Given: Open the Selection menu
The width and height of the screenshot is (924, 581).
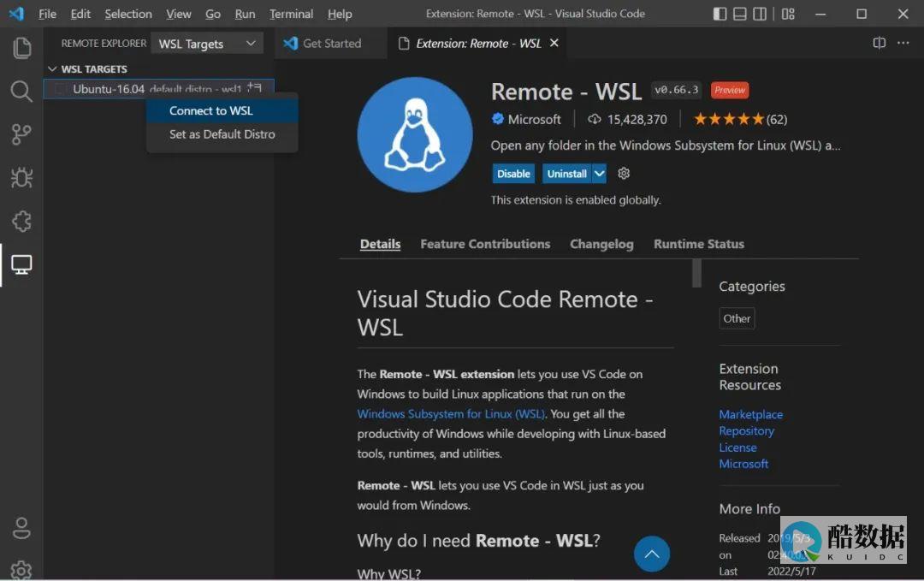Looking at the screenshot, I should click(x=127, y=14).
